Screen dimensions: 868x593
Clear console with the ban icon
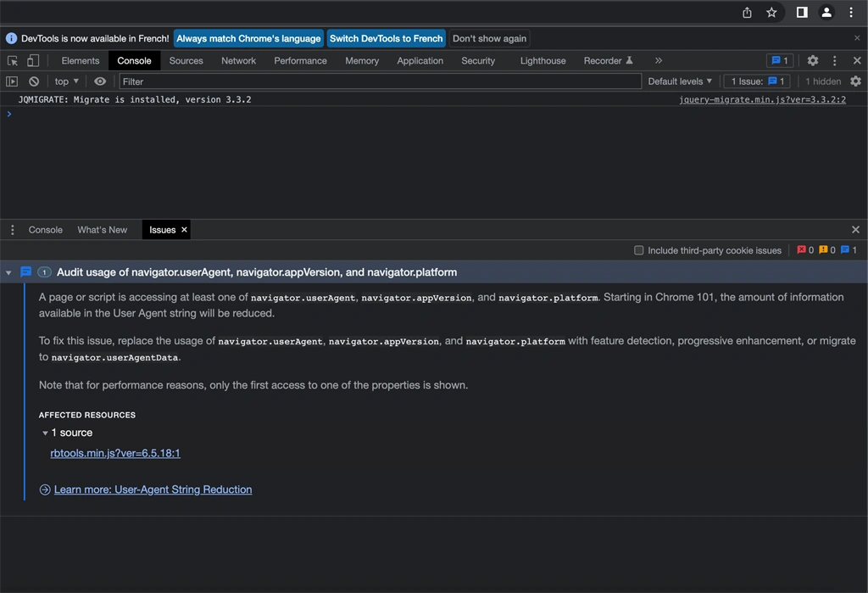[34, 81]
